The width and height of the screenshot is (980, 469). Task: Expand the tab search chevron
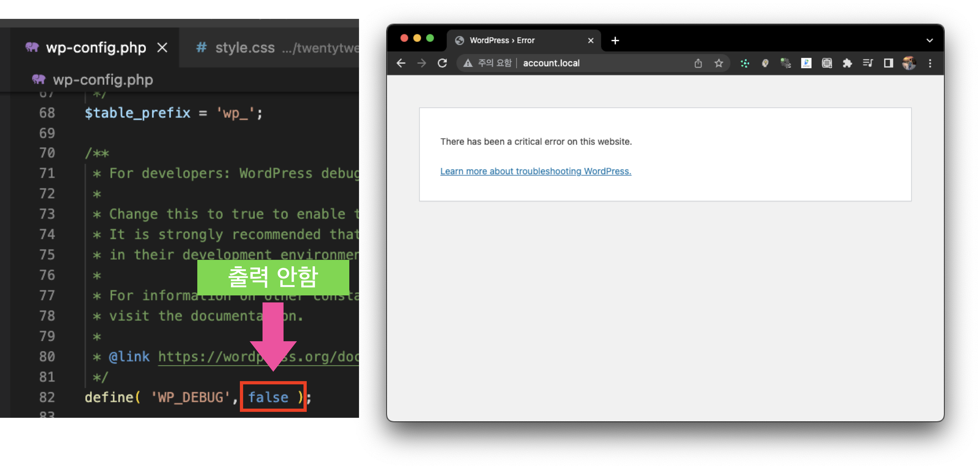tap(929, 40)
